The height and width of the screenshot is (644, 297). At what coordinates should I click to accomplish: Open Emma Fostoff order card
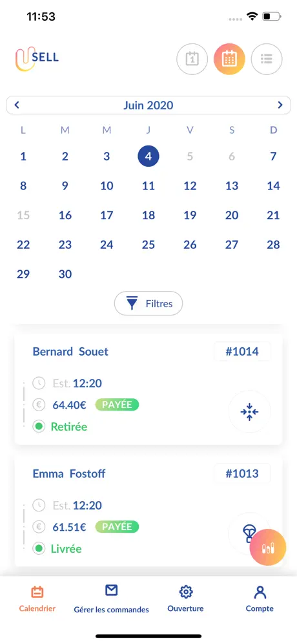tap(148, 511)
